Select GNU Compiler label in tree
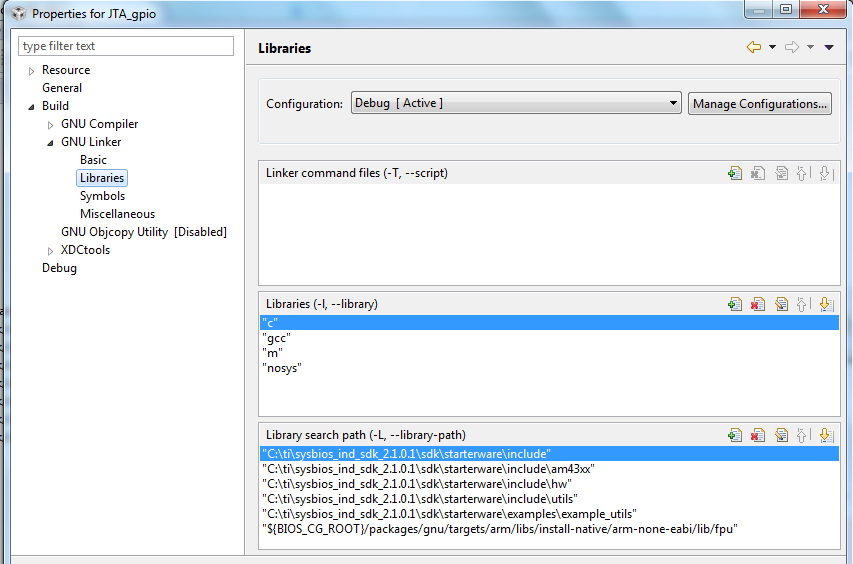Screen dimensions: 853x564 tap(100, 124)
